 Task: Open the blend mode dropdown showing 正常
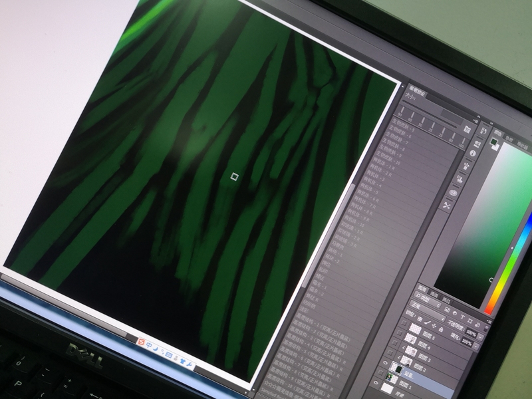coord(428,311)
